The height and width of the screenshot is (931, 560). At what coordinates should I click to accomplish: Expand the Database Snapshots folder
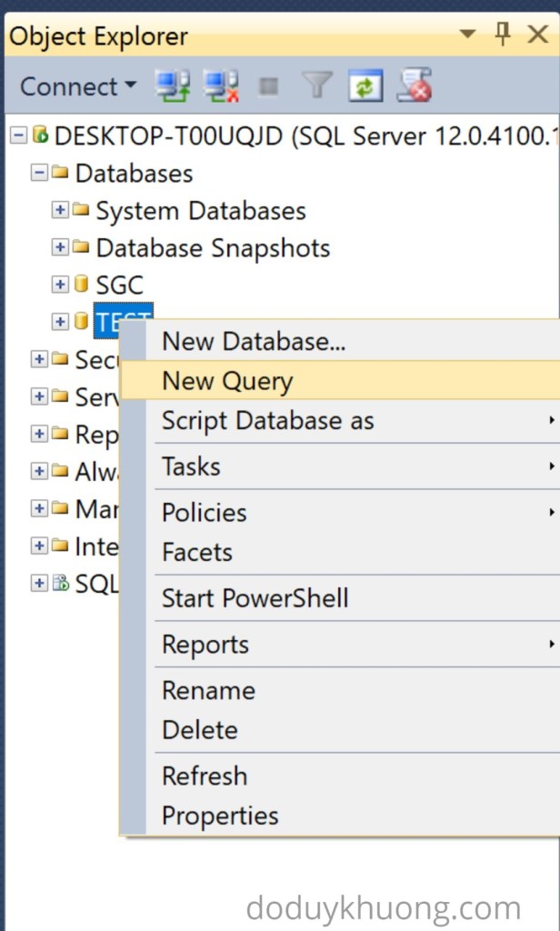pos(58,247)
